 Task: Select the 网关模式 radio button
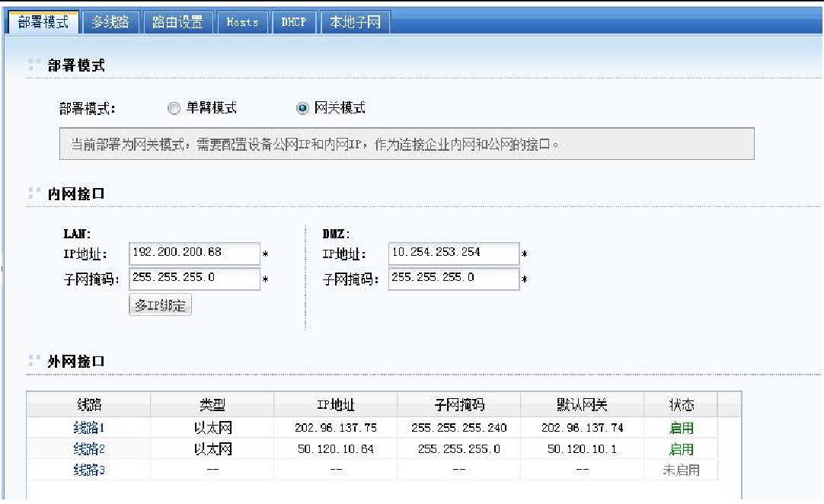pyautogui.click(x=302, y=108)
